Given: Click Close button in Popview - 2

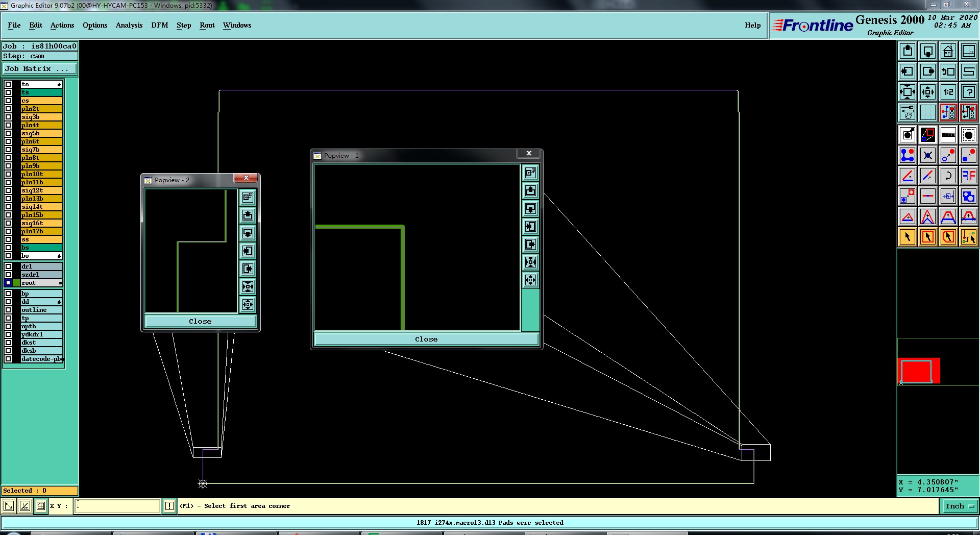Looking at the screenshot, I should (200, 321).
